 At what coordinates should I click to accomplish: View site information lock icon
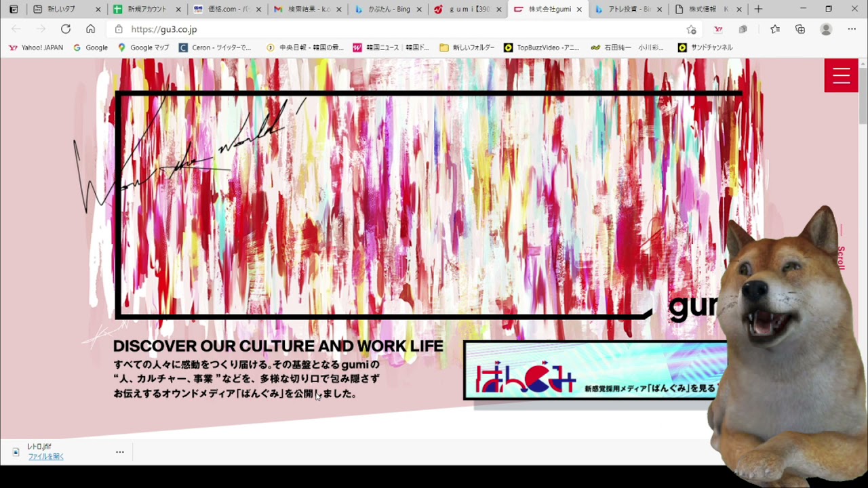pos(119,29)
